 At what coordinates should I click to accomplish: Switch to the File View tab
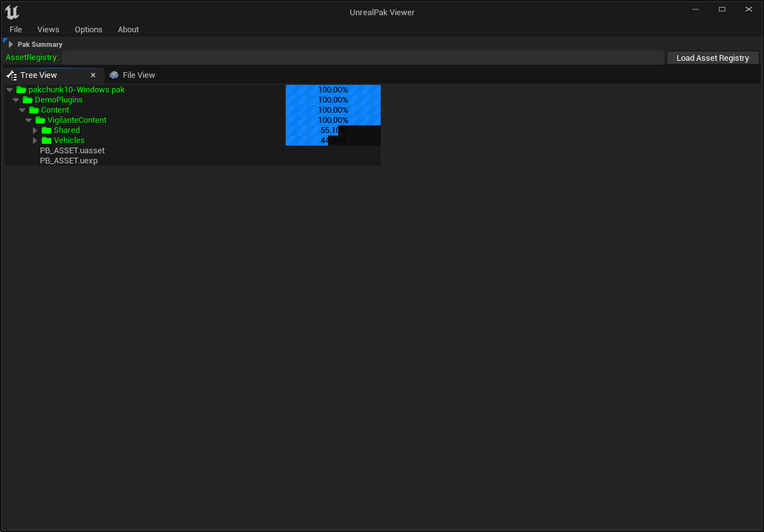132,75
